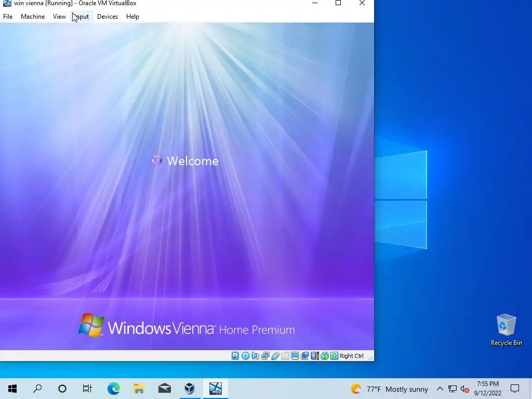Open File Explorer from taskbar
The height and width of the screenshot is (399, 532).
(x=139, y=389)
